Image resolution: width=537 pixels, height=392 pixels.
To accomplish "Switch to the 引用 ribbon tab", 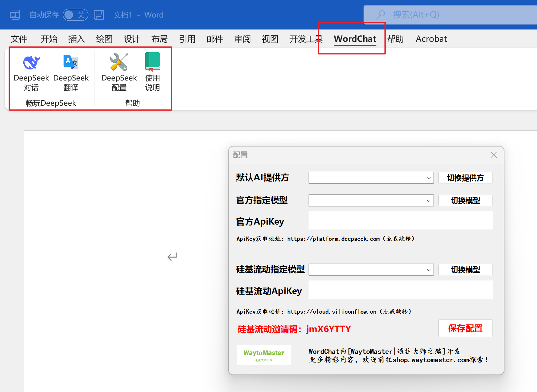I will tap(187, 39).
